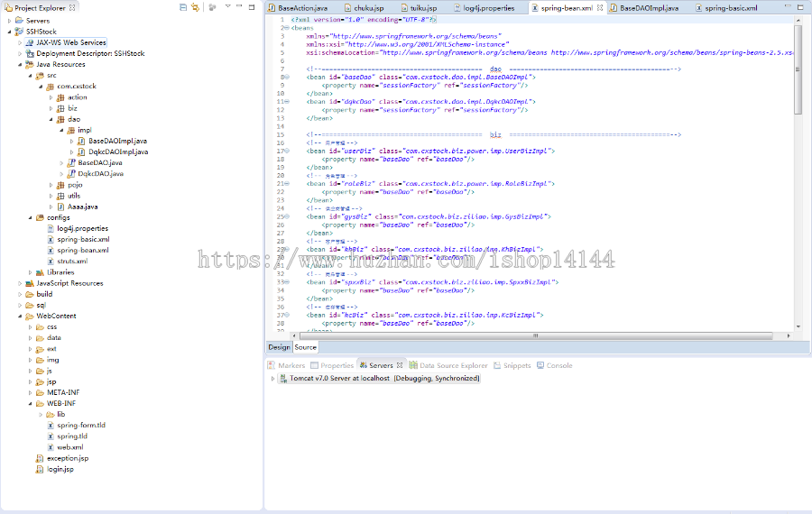Select login.jsp file icon

tap(40, 469)
